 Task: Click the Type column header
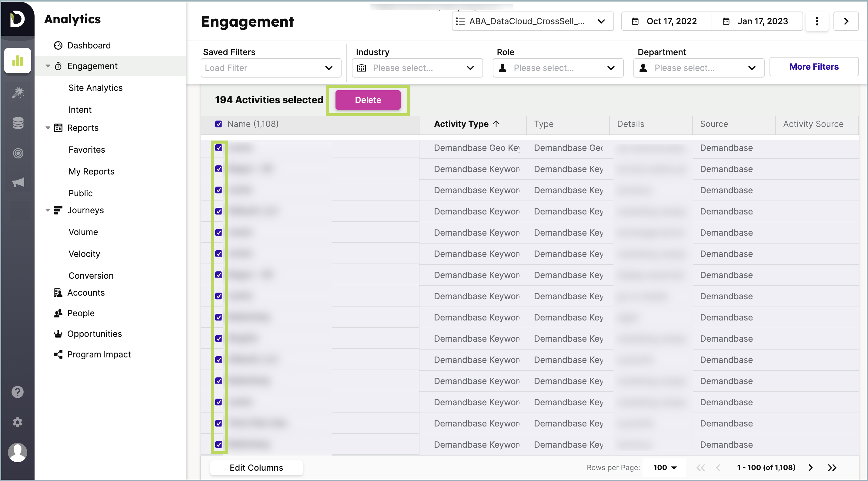click(543, 124)
